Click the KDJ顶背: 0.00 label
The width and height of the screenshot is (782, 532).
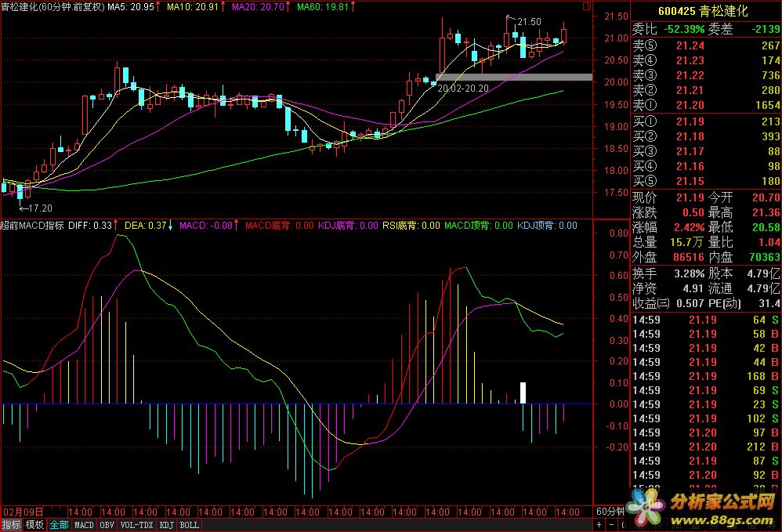[547, 226]
